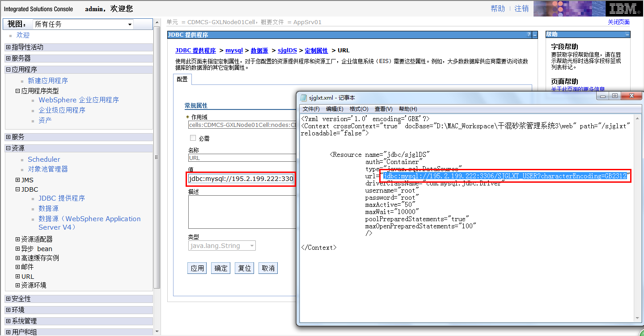Collapse the JDBC node in navigation
Viewport: 644px width, 336px height.
18,189
